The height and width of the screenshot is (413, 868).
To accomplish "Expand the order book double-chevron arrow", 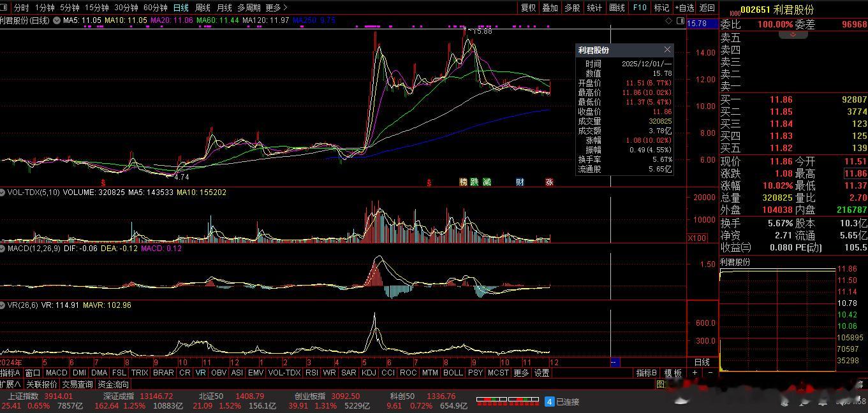I will [793, 34].
